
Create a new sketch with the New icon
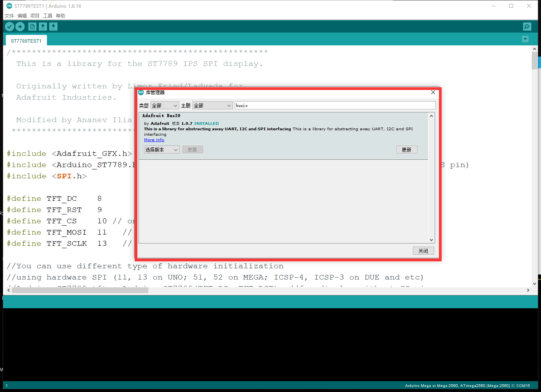pyautogui.click(x=32, y=26)
